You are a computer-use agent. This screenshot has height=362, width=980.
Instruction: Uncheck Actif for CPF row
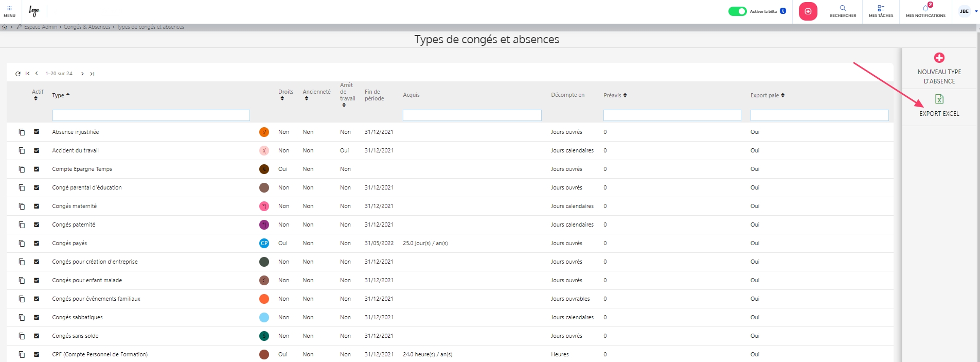tap(37, 354)
